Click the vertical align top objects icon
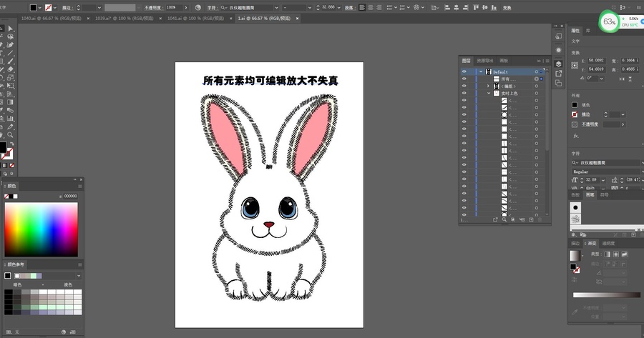Image resolution: width=644 pixels, height=338 pixels. 476,8
